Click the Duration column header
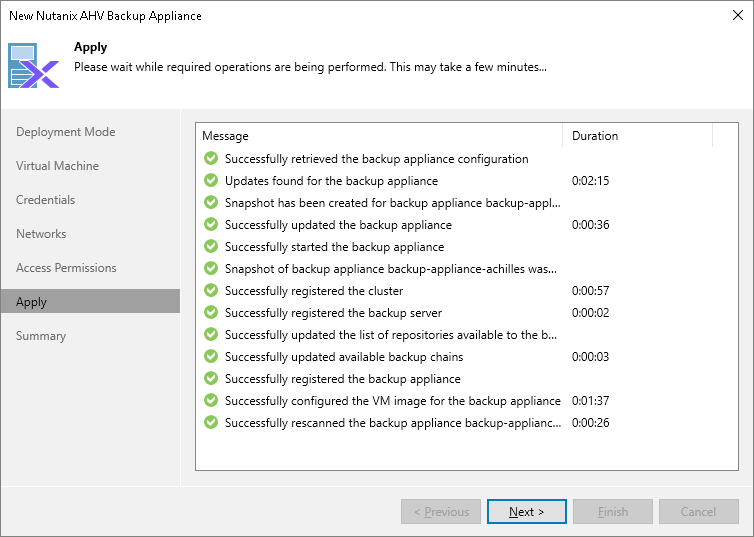 click(x=636, y=136)
